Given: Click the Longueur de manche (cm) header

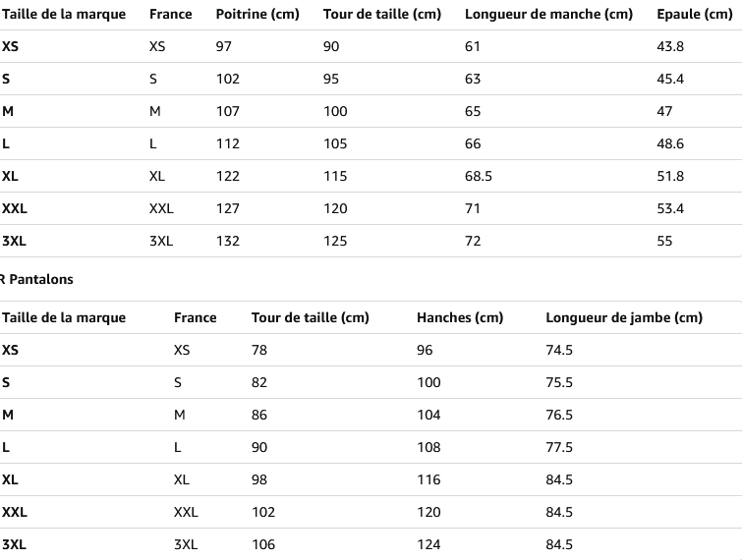Looking at the screenshot, I should [548, 14].
